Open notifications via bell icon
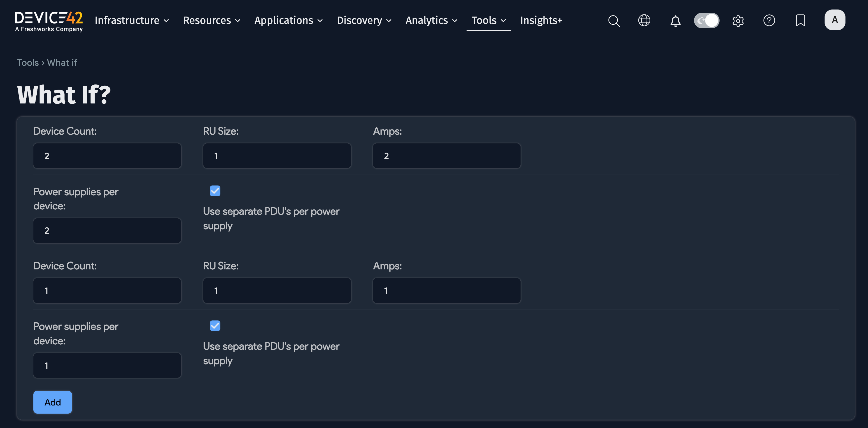This screenshot has width=868, height=428. click(675, 21)
